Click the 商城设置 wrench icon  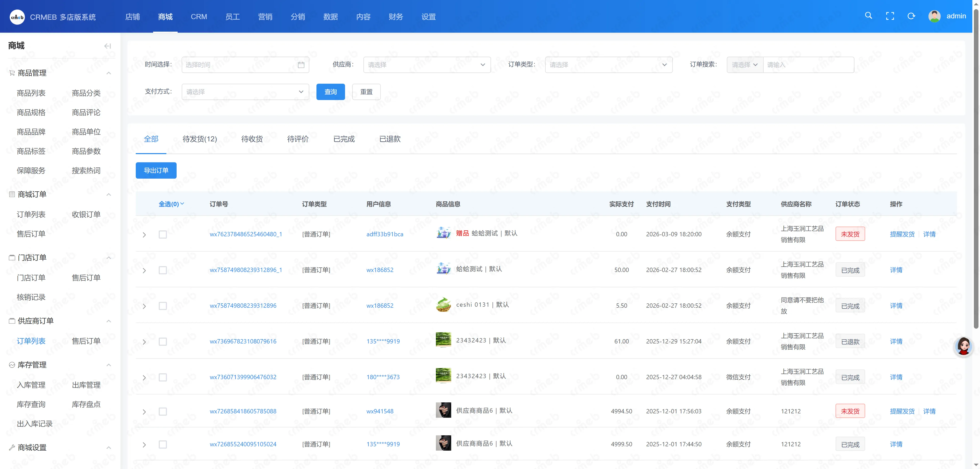pyautogui.click(x=12, y=447)
